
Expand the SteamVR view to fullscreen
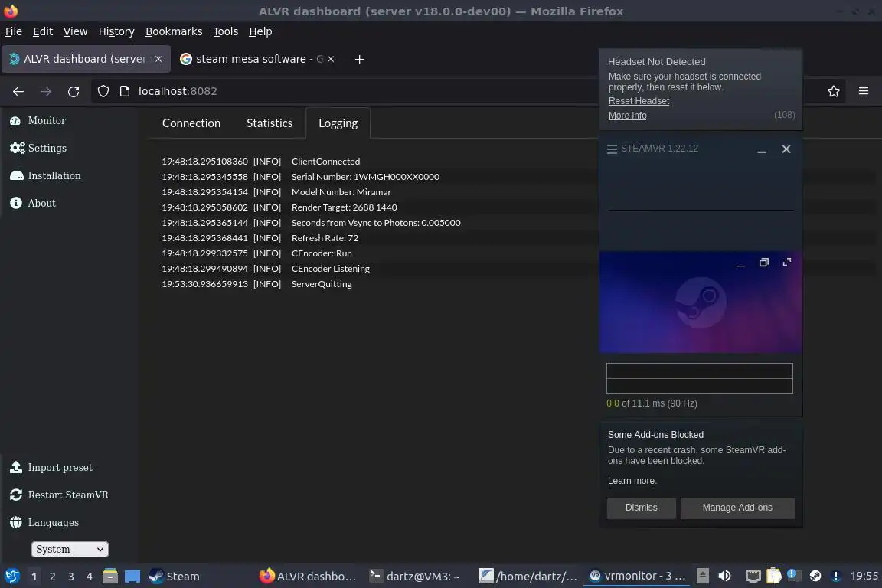(787, 263)
